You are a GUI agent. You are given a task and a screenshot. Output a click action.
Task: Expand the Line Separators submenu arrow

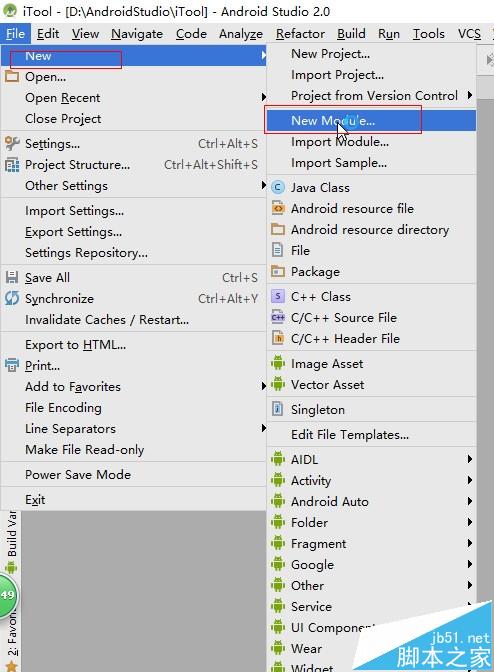264,428
